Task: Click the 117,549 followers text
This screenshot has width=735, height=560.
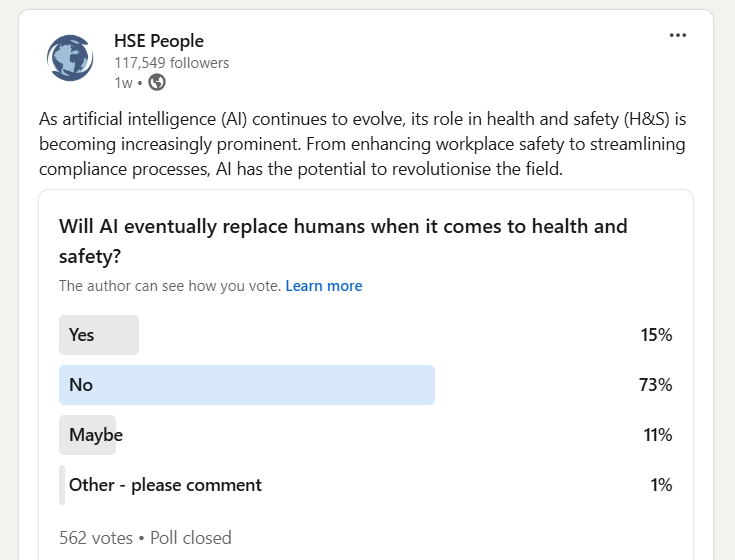Action: point(172,63)
